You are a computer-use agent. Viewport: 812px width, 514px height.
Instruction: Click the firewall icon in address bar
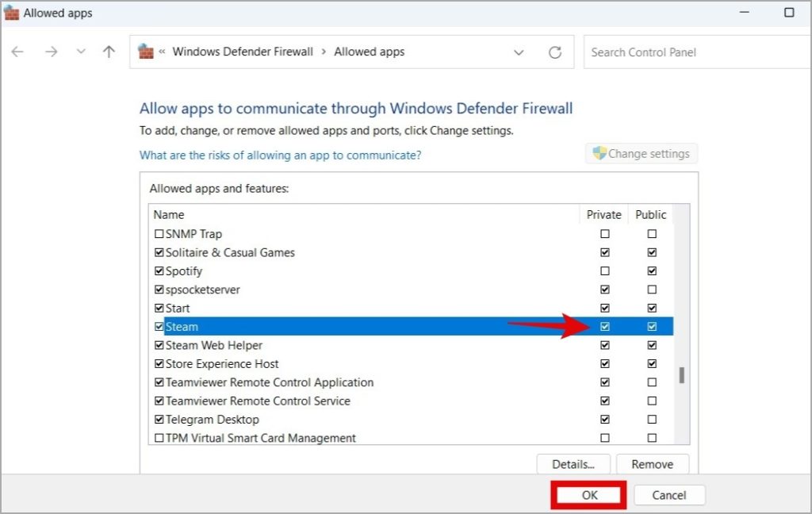click(146, 52)
